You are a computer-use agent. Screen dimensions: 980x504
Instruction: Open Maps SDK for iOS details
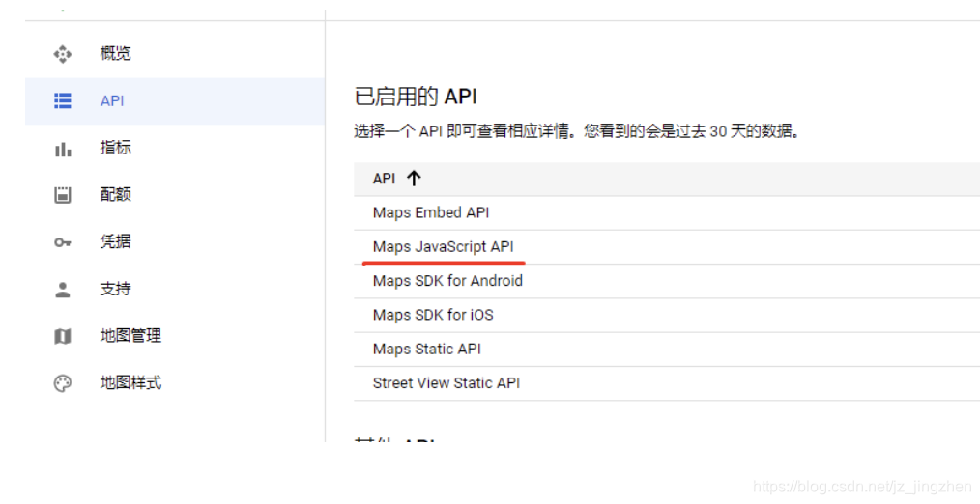point(433,315)
